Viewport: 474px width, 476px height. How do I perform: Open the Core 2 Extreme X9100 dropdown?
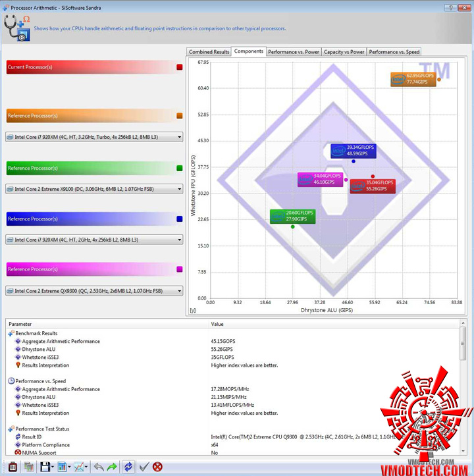pos(94,189)
